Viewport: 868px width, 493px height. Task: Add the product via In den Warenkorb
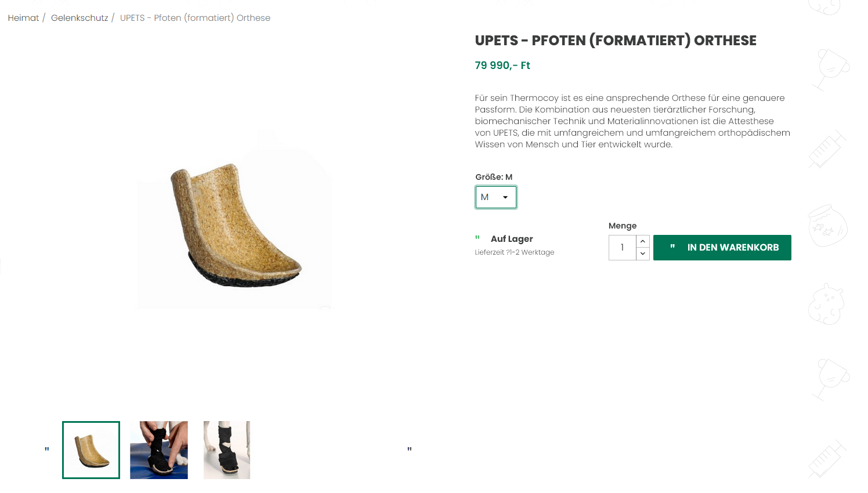(722, 248)
